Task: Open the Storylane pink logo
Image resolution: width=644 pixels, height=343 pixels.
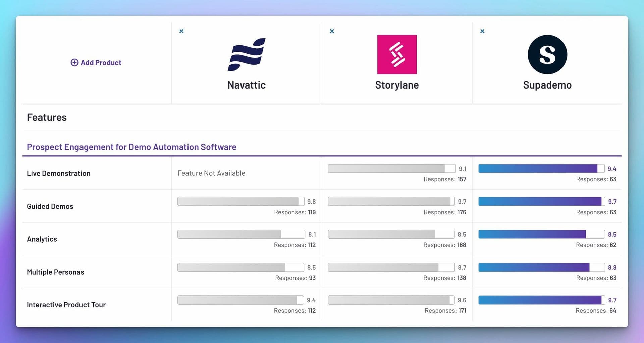Action: click(397, 54)
